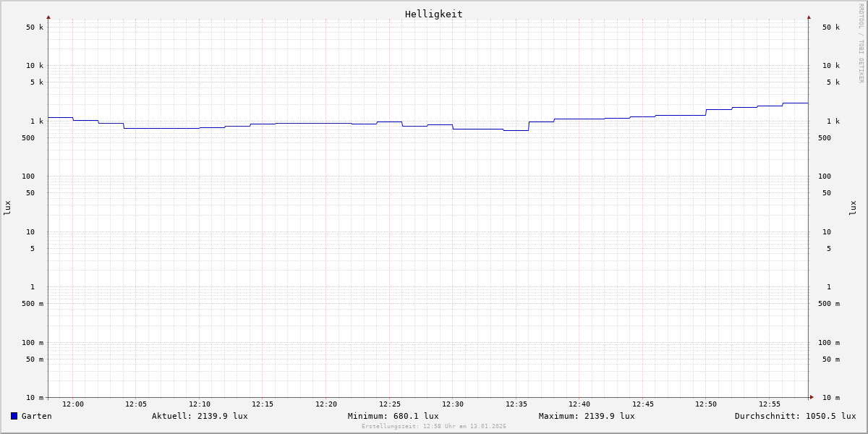Screen dimensions: 868x434
Task: Click the 10 m label on right axis
Action: pos(831,398)
